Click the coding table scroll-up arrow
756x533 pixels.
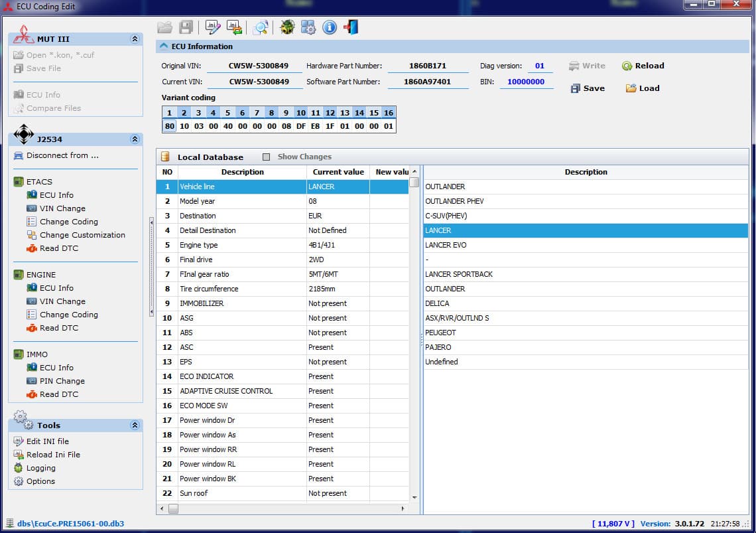(x=414, y=171)
